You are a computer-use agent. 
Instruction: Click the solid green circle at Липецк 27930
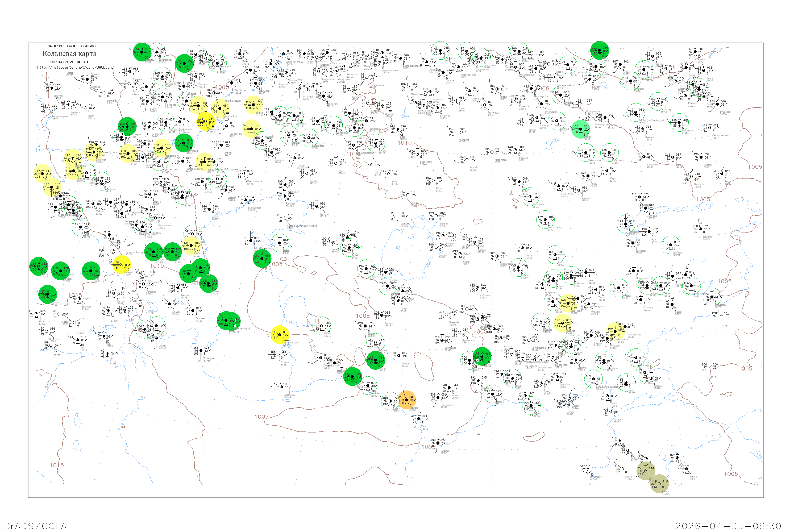pos(142,52)
